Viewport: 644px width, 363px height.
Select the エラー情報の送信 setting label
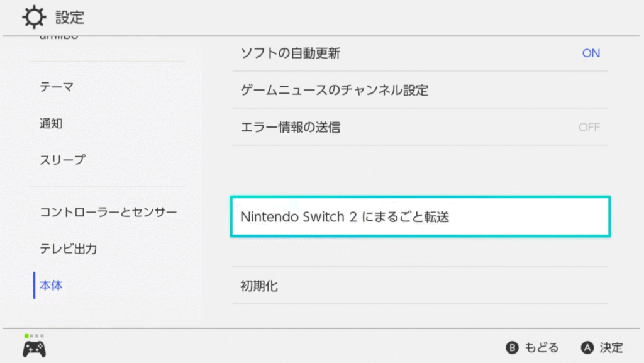click(x=291, y=127)
